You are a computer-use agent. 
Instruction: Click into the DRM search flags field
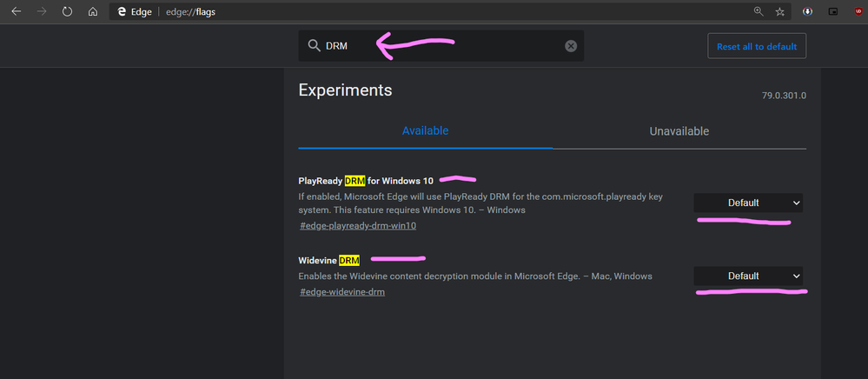(x=441, y=46)
